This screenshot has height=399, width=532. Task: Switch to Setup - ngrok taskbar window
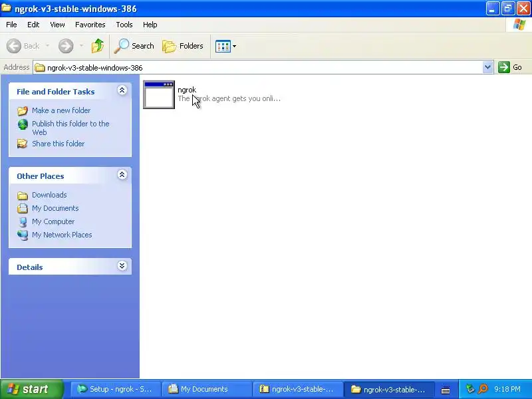(115, 389)
